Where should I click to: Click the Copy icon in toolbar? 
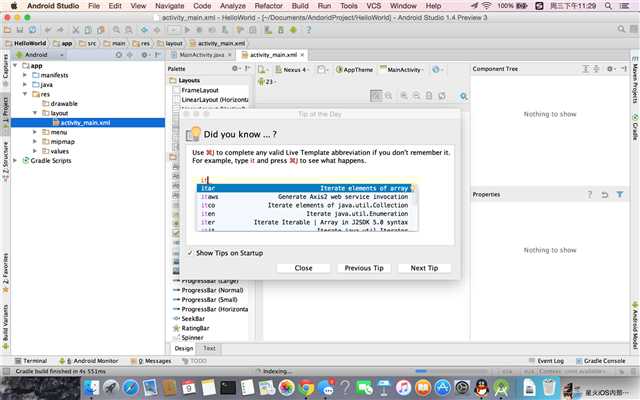click(x=88, y=30)
